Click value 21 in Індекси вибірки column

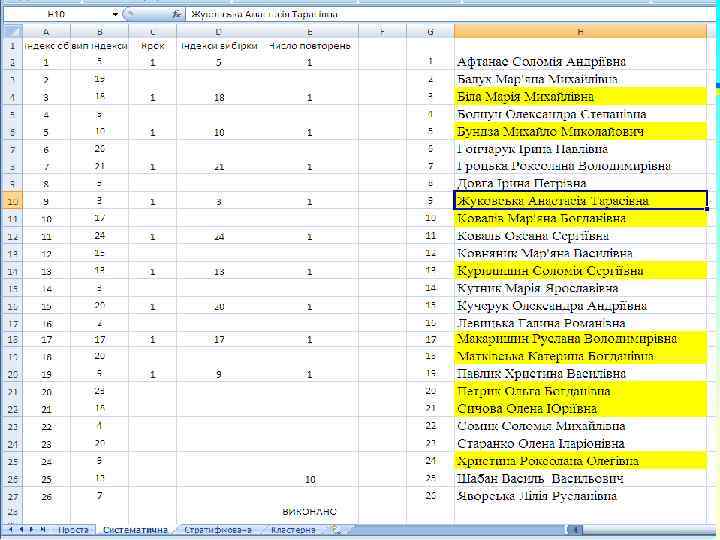[219, 167]
